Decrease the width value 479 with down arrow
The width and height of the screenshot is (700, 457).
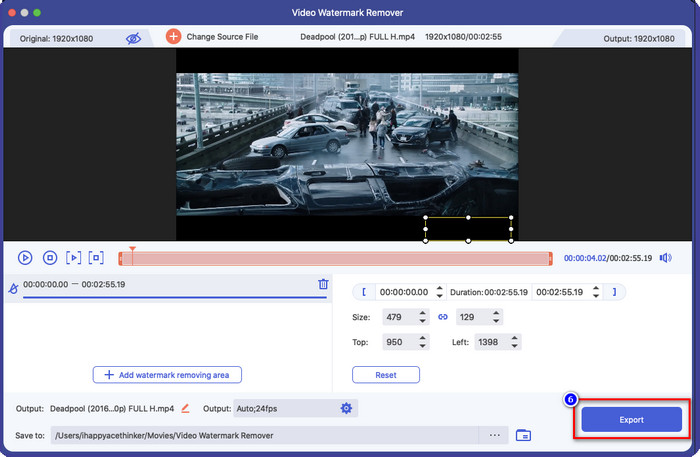coord(422,321)
